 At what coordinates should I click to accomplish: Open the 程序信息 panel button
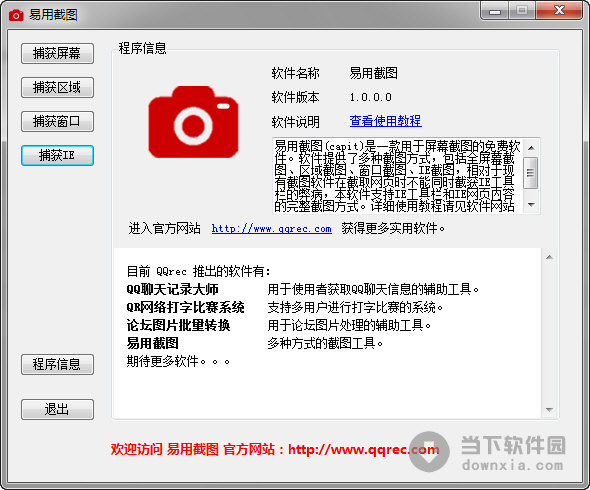(x=57, y=364)
